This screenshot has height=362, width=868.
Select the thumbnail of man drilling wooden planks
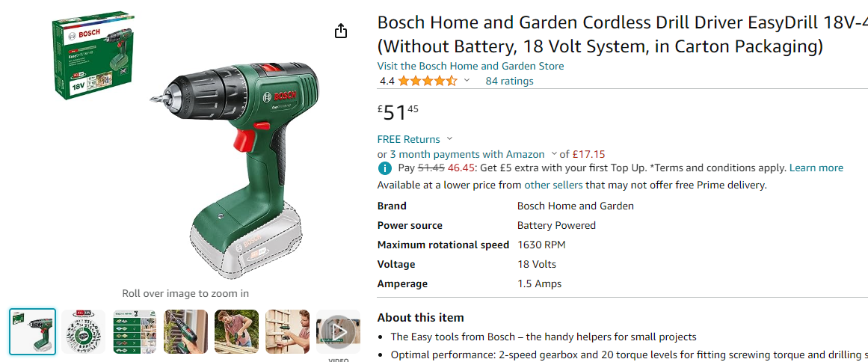pos(236,331)
